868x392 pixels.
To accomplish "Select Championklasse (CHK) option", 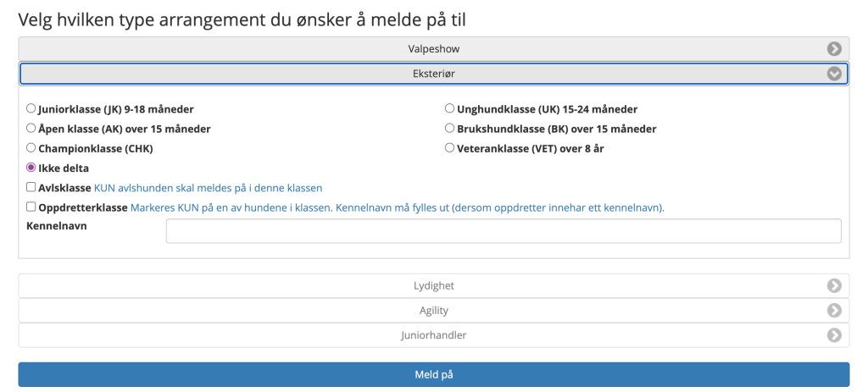I will click(x=31, y=148).
